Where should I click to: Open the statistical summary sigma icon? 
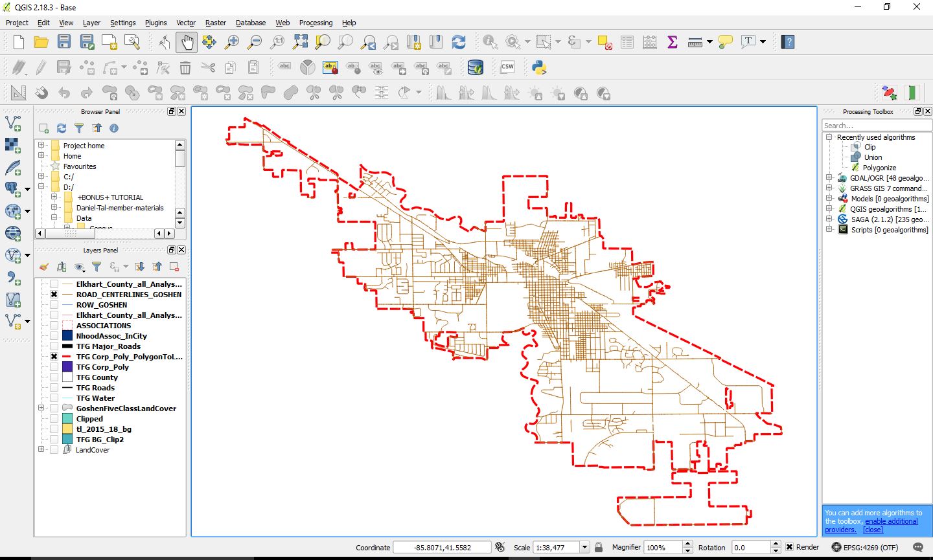(673, 42)
